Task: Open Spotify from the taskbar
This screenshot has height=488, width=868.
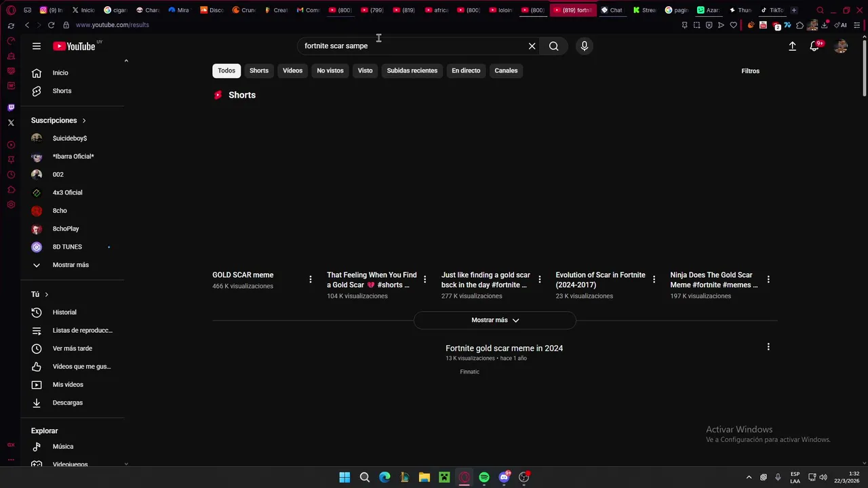Action: point(484,477)
